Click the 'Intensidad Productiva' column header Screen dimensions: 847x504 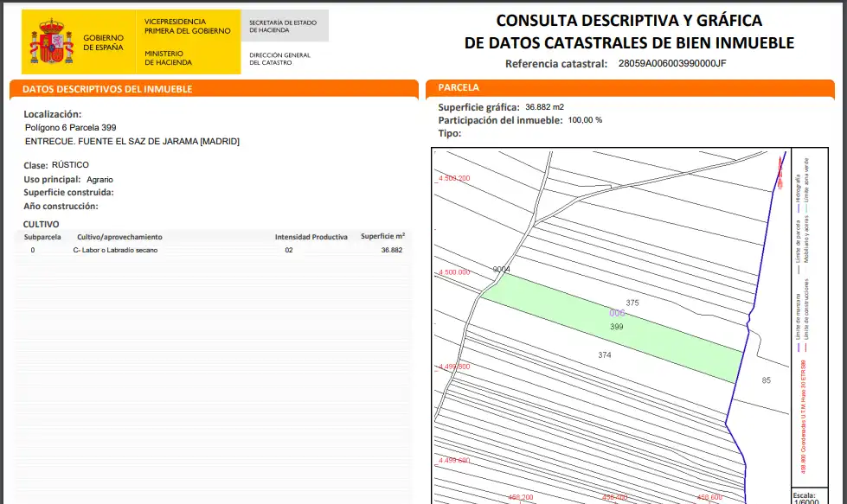(x=311, y=237)
